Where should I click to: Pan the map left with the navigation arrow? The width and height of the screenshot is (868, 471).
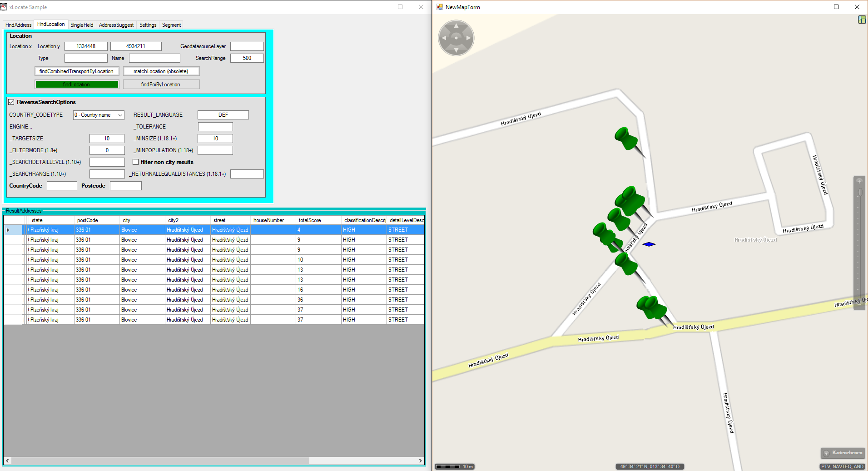coord(444,38)
